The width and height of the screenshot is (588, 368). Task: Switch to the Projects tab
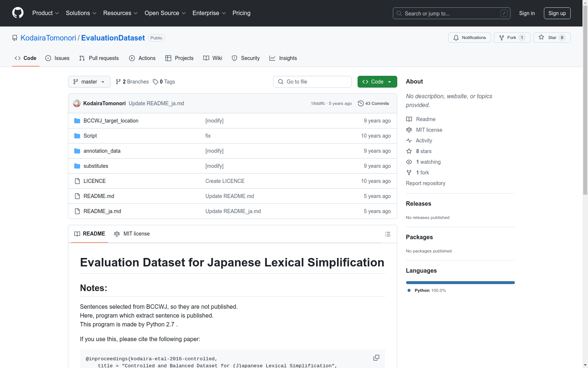tap(179, 58)
